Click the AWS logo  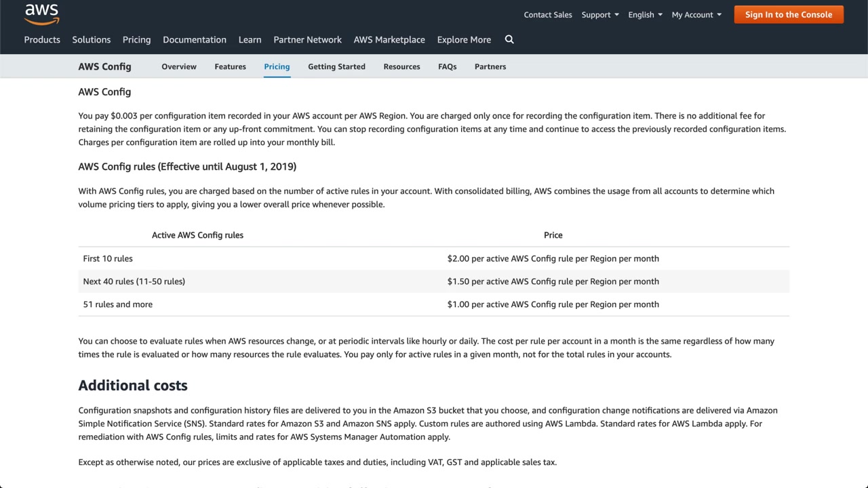(42, 14)
